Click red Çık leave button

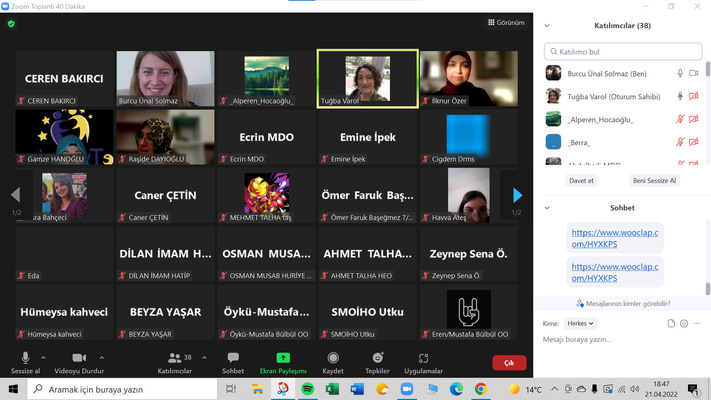[509, 363]
